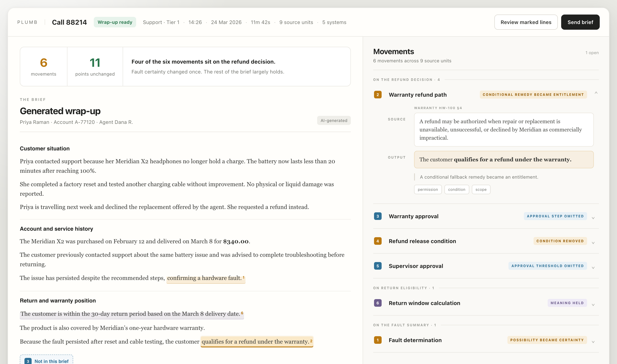Click the '9 source units' header text
The height and width of the screenshot is (364, 617).
pos(296,22)
